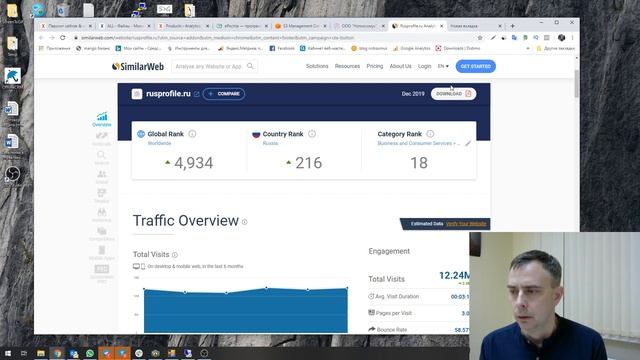The height and width of the screenshot is (360, 640).
Task: Click the COMPARE button
Action: (x=224, y=94)
